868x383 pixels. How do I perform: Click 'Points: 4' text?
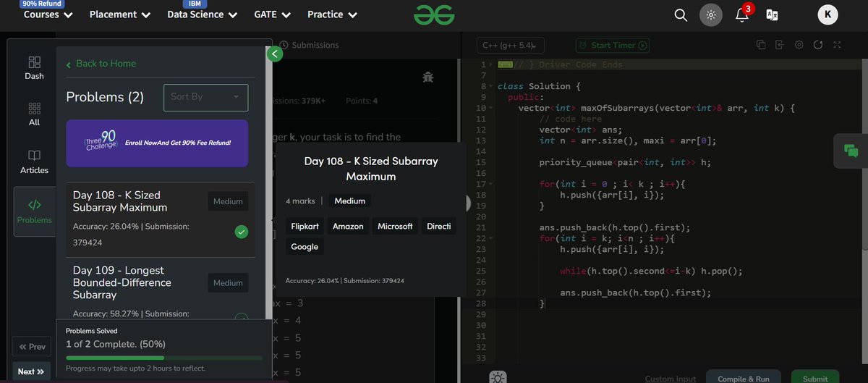click(362, 101)
